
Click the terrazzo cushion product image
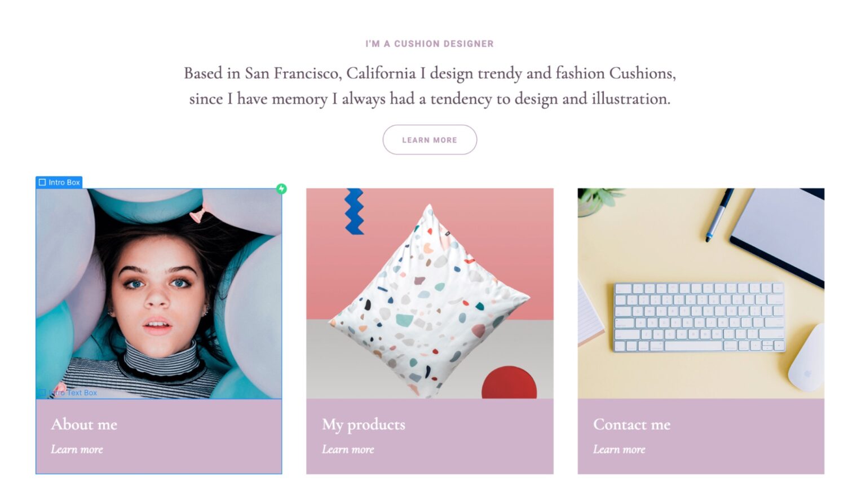click(430, 294)
